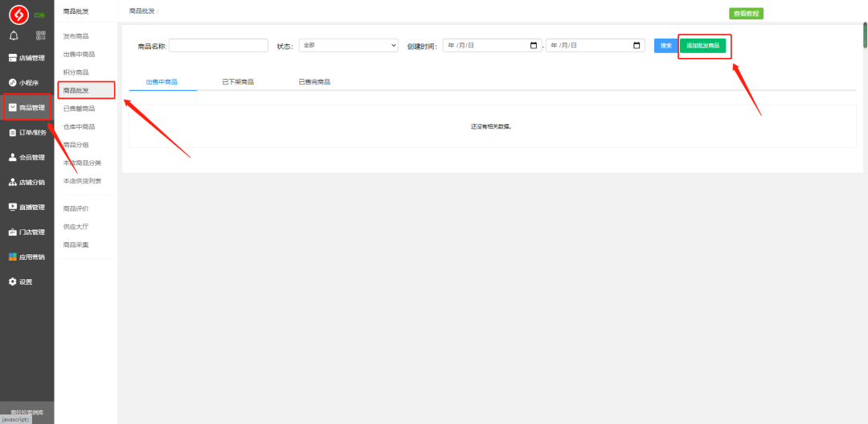Click the 门店管理 briefcase icon
This screenshot has height=424, width=868.
12,233
